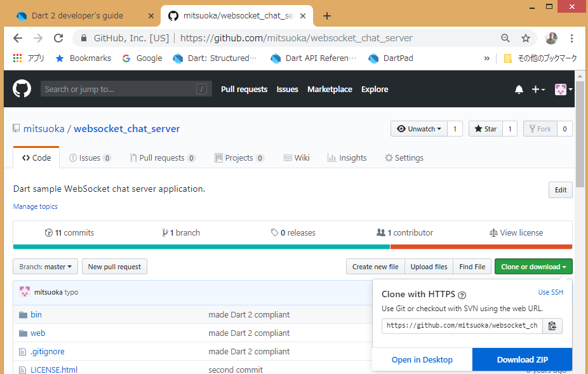Open the 0 releases link
Screen dimensions: 588x374
[x=293, y=232]
